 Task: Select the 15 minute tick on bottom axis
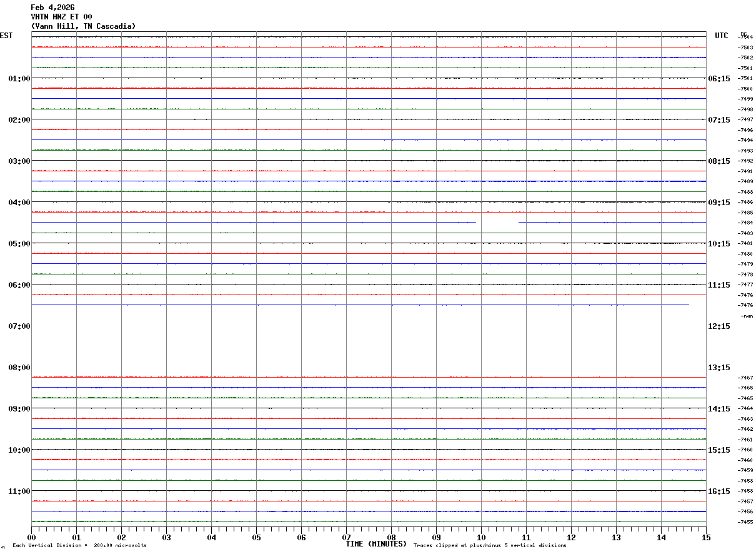click(x=705, y=537)
